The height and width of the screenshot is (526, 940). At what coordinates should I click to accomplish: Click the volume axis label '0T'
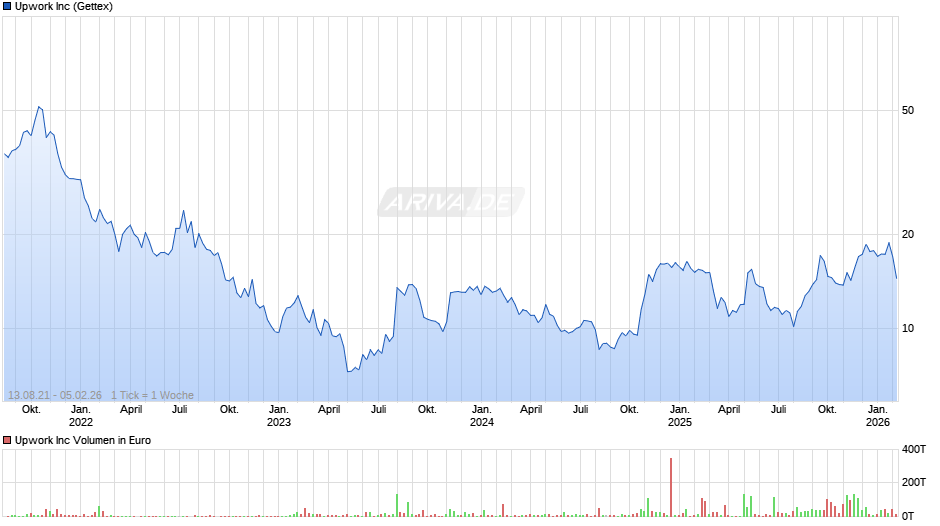pyautogui.click(x=908, y=515)
